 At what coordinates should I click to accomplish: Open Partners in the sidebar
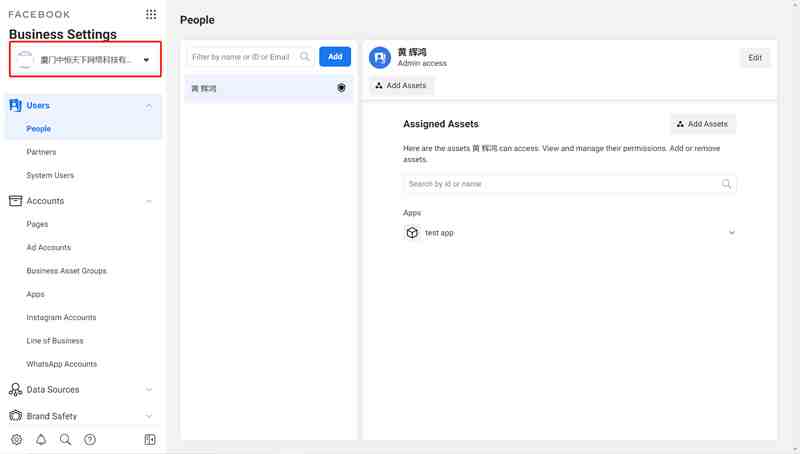point(41,152)
